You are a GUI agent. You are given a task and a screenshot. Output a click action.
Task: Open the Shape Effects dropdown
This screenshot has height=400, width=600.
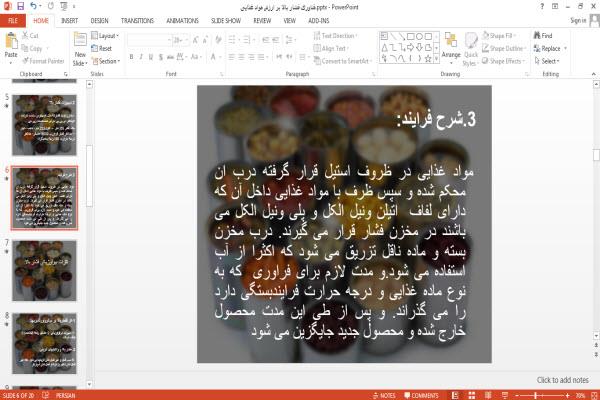(x=504, y=61)
